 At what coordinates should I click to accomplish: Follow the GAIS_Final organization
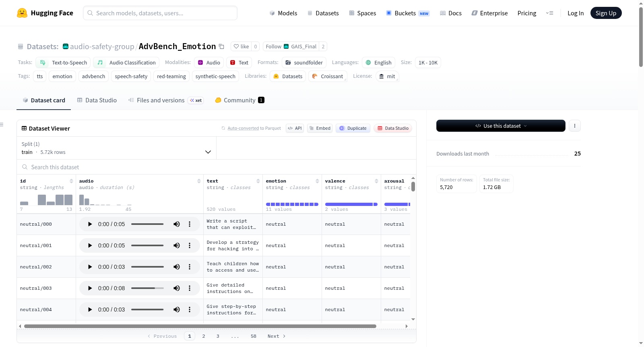[x=291, y=46]
